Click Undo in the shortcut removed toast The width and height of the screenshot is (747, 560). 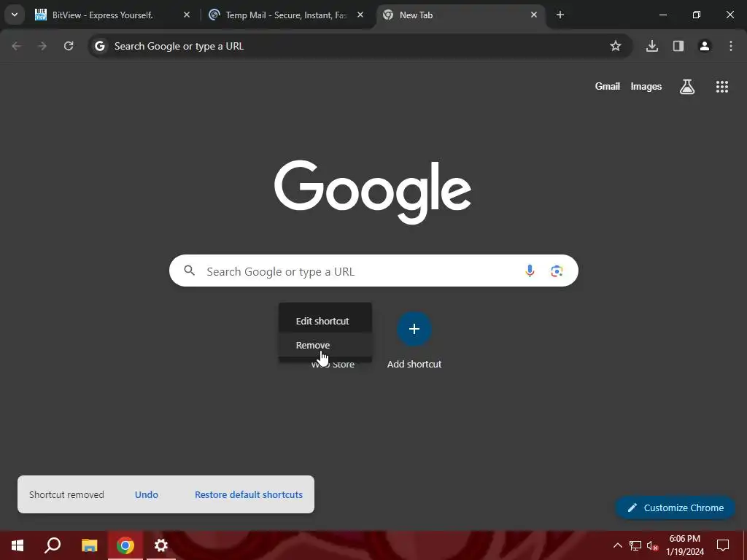click(x=146, y=494)
